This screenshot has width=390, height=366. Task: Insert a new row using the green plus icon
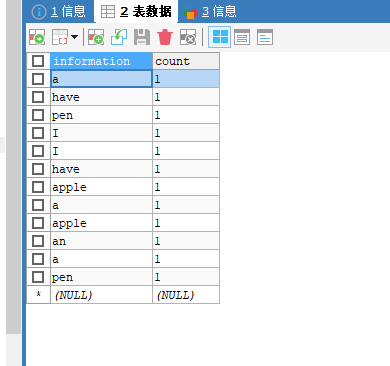(x=96, y=37)
